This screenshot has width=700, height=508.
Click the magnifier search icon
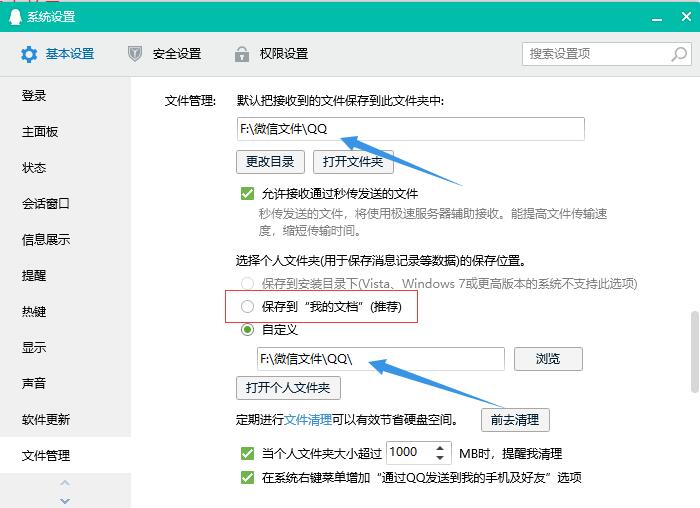(x=678, y=54)
